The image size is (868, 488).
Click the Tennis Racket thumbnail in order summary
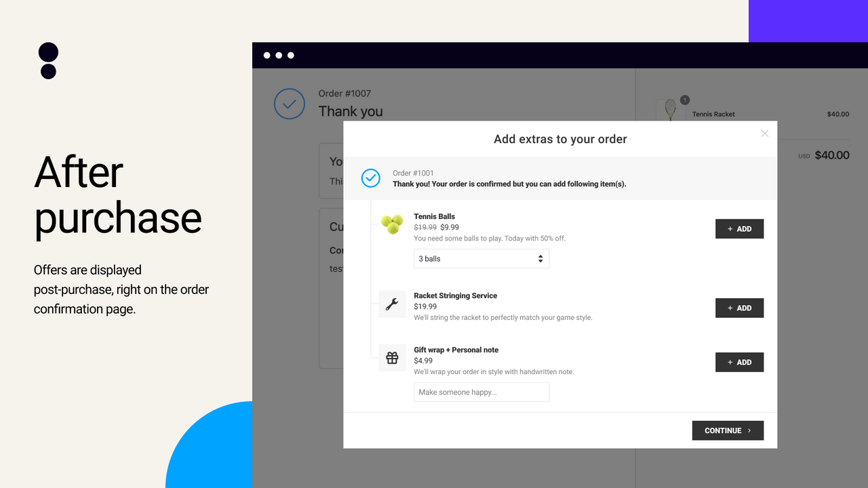671,110
